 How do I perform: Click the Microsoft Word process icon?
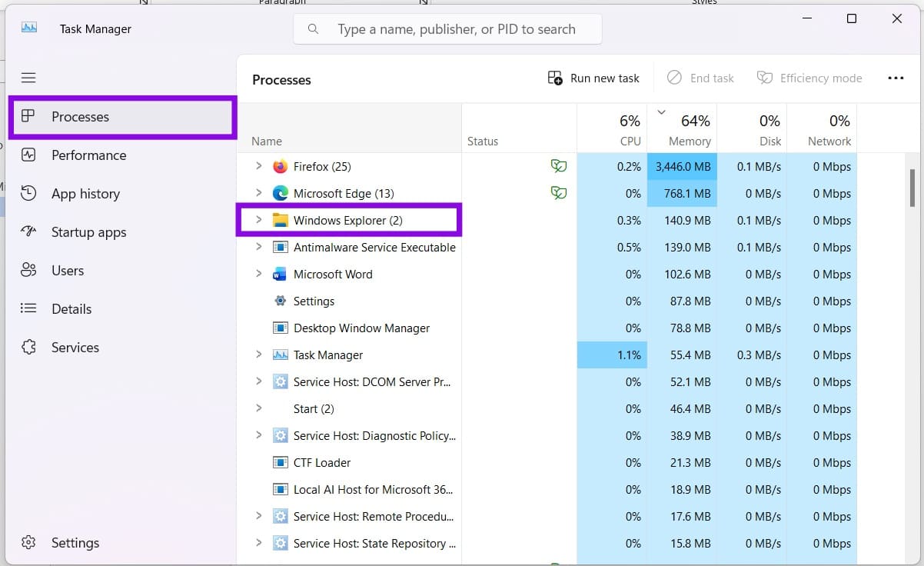[280, 274]
